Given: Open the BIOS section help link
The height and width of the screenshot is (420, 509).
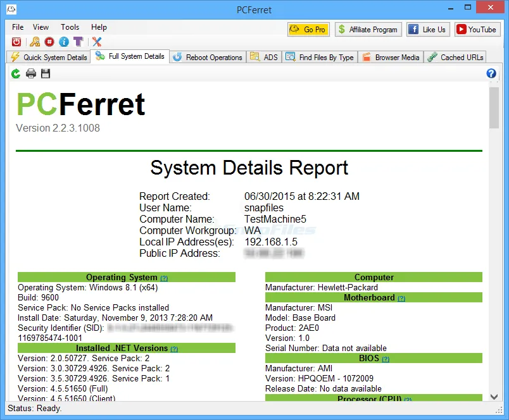Looking at the screenshot, I should 386,359.
